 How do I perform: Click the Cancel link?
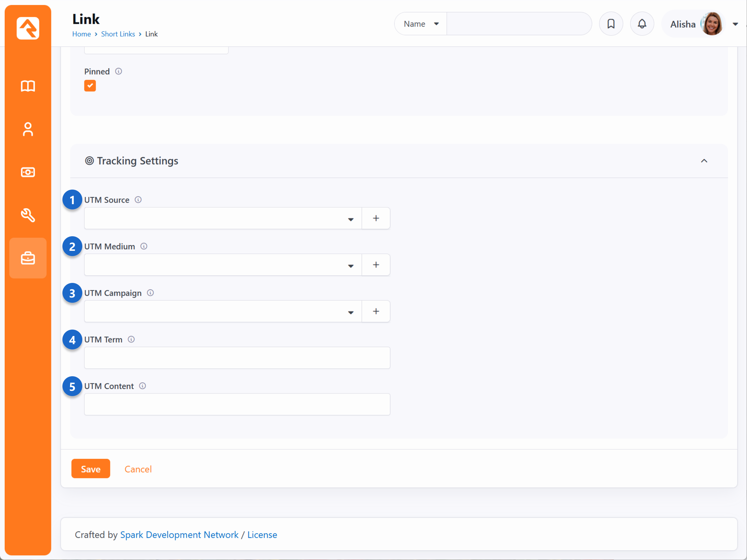pyautogui.click(x=138, y=469)
